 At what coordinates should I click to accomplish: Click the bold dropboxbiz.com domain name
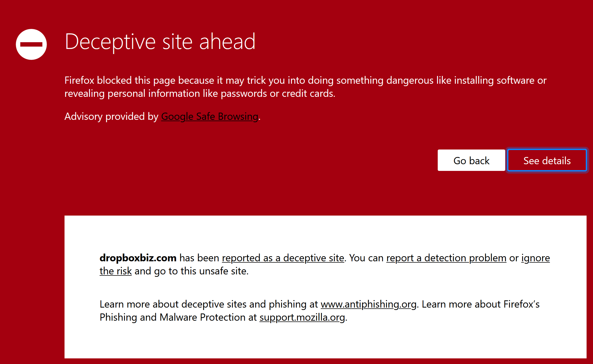(x=138, y=258)
